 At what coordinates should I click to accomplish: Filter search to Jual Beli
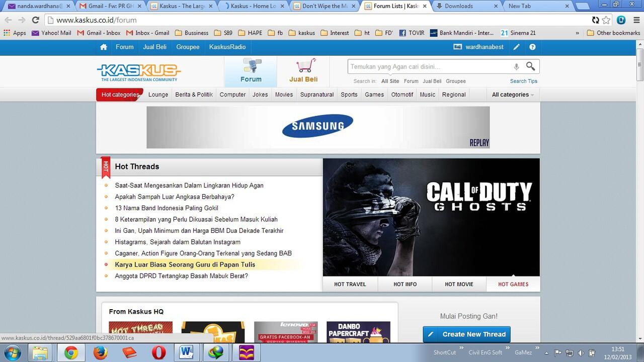coord(432,81)
